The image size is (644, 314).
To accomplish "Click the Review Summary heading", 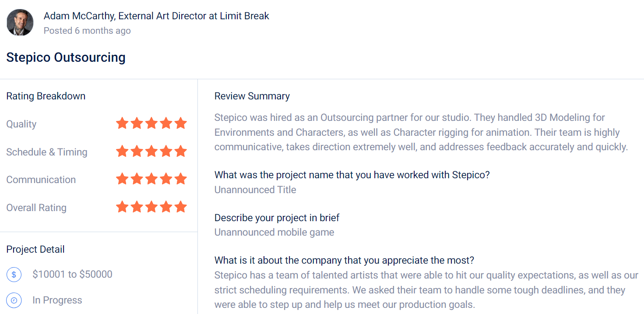I will [x=252, y=96].
